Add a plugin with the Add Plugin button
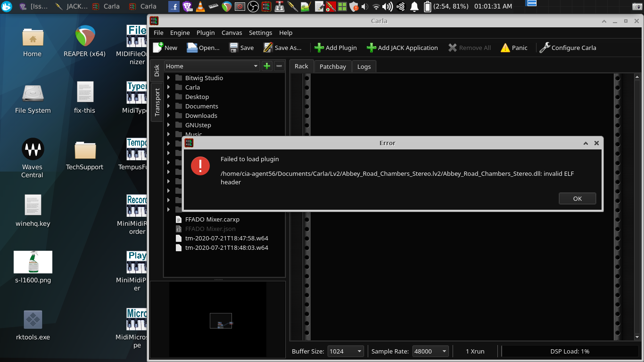 click(336, 48)
